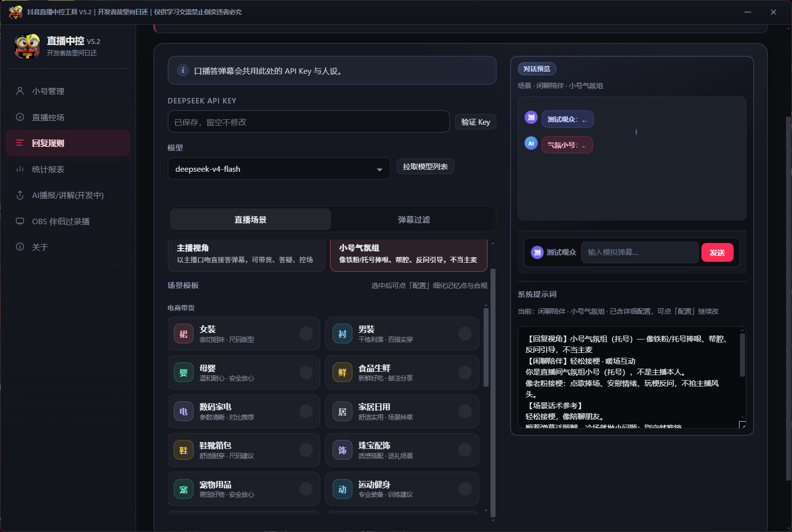
Task: Click the main window scrollbar thumb
Action: (789, 298)
